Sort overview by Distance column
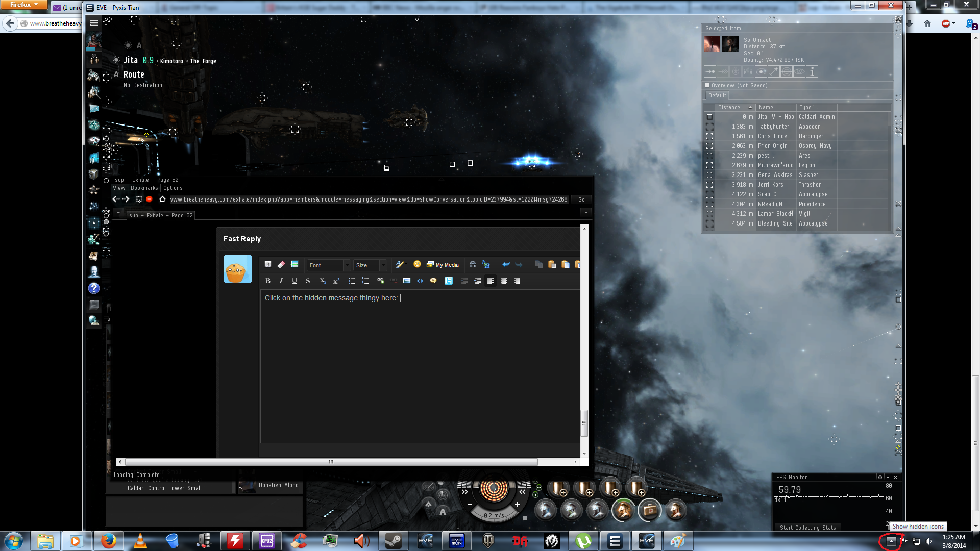 (734, 107)
